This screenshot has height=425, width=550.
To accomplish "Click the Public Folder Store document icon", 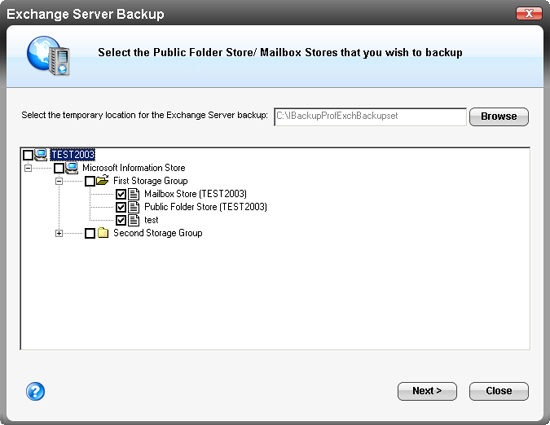I will (x=133, y=207).
